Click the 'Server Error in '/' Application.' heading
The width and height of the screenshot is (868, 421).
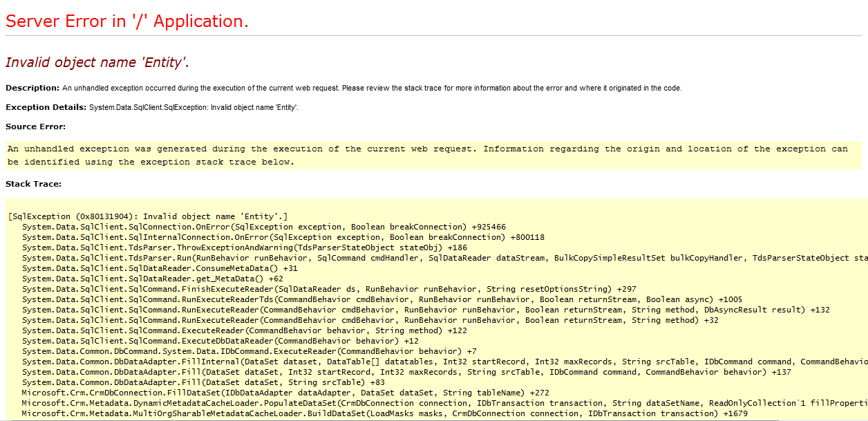127,21
